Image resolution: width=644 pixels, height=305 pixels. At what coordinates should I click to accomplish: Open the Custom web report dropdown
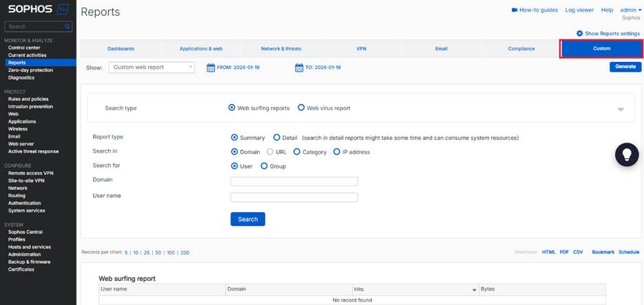(x=152, y=67)
